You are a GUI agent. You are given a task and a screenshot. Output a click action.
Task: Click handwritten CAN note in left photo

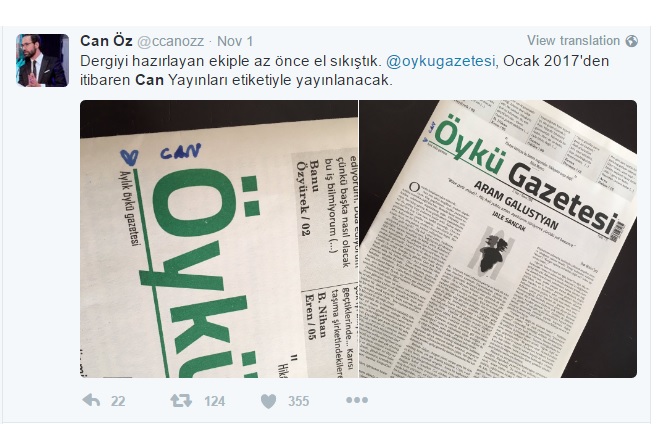(181, 151)
